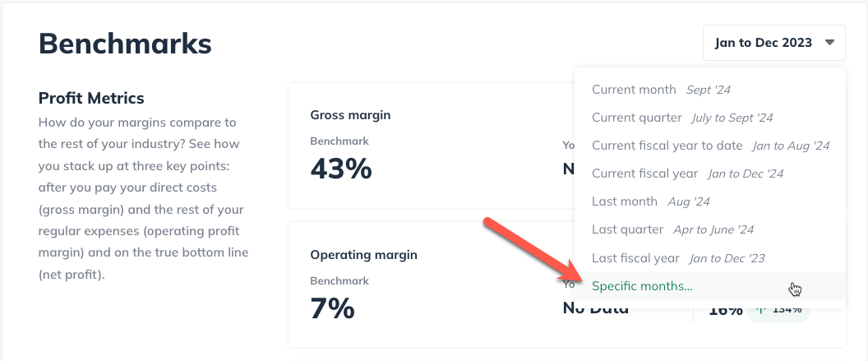The width and height of the screenshot is (868, 361).
Task: Select Current fiscal year to date option
Action: click(x=709, y=146)
